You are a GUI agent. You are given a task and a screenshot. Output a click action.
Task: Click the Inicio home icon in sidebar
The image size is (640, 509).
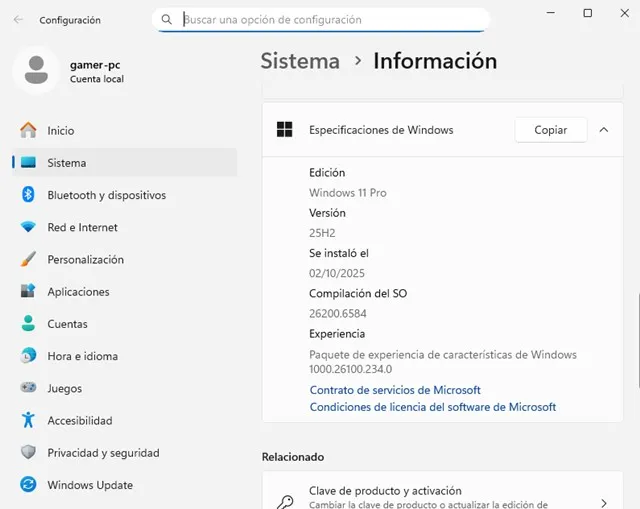point(28,131)
